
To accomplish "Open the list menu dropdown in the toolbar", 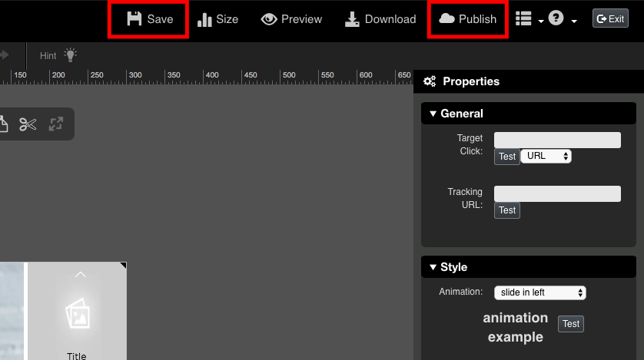I will [529, 19].
